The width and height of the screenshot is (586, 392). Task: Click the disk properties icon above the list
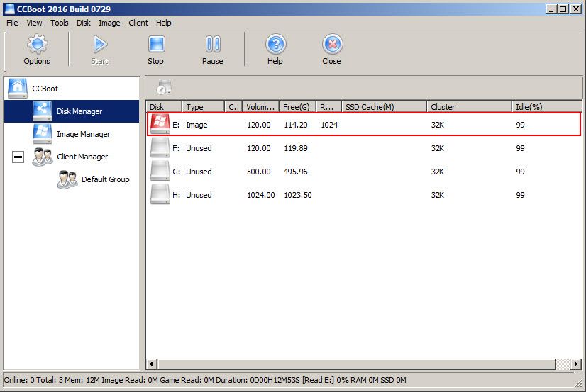tap(164, 87)
